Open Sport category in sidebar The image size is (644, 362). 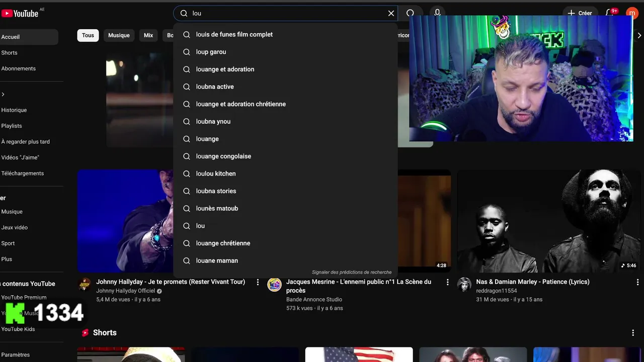click(29, 243)
